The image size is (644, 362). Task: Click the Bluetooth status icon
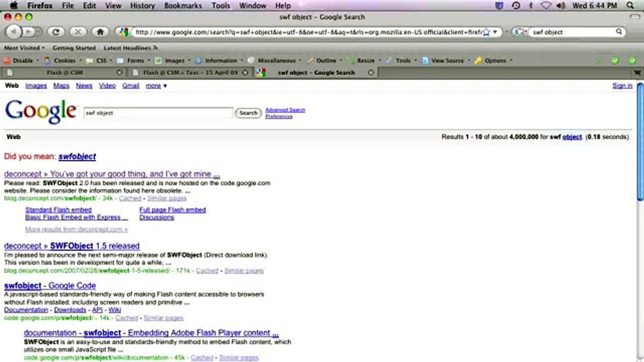tap(531, 6)
